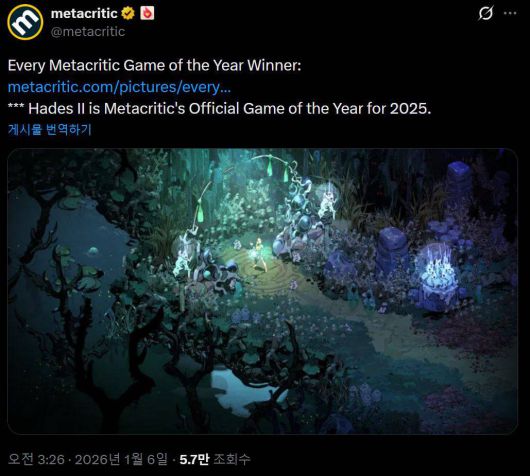Click the 'Every Metacritic Game of the Year Winner' text

154,65
